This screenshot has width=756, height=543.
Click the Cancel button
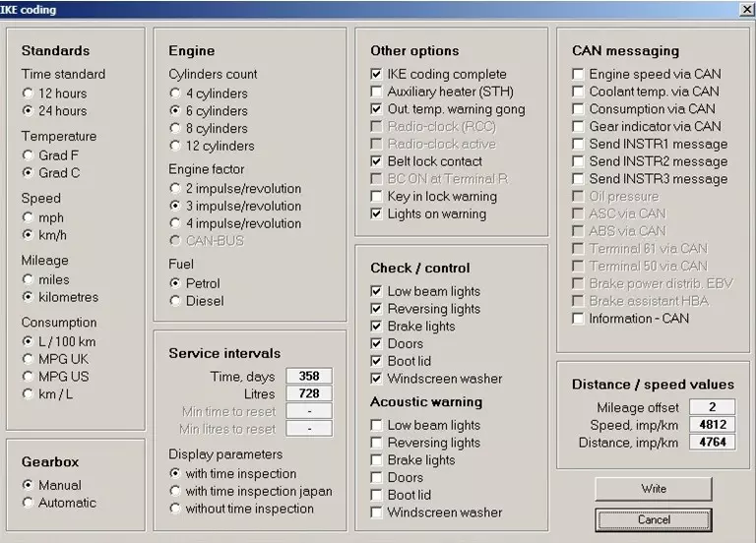[x=654, y=519]
